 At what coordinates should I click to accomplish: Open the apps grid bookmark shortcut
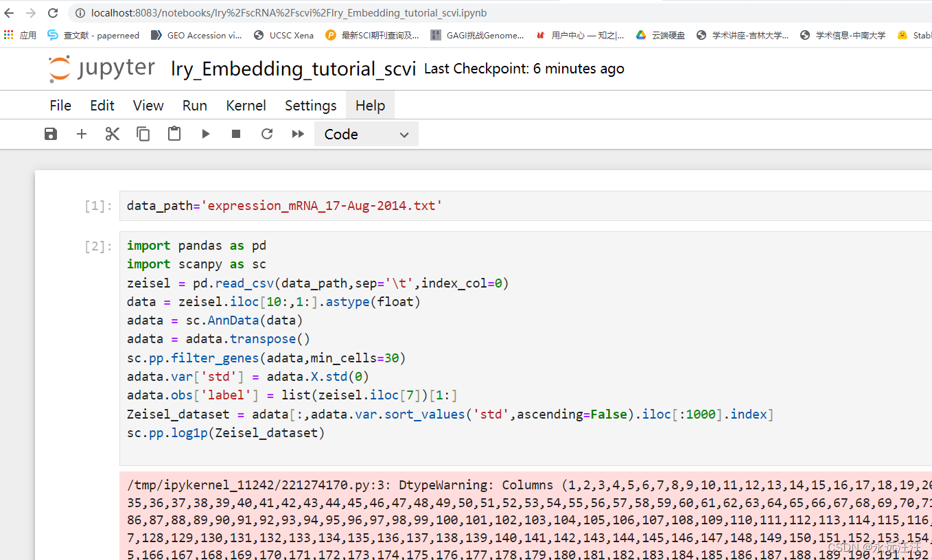coord(20,35)
